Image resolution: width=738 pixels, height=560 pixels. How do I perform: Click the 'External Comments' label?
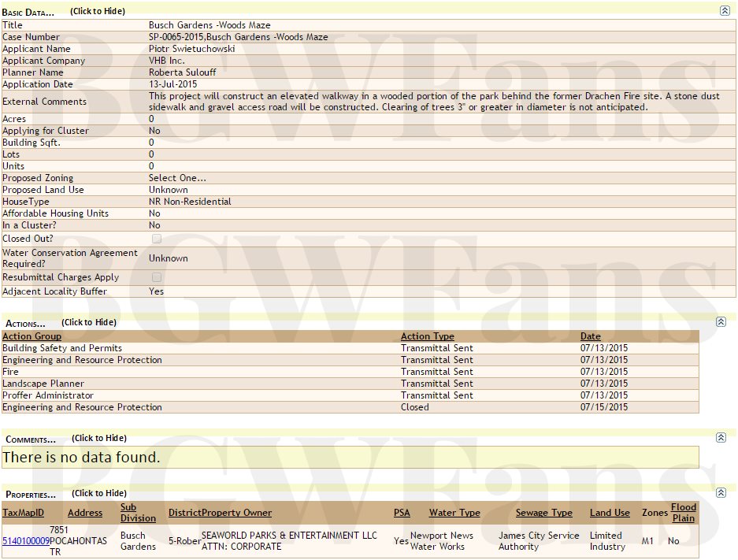(x=44, y=101)
